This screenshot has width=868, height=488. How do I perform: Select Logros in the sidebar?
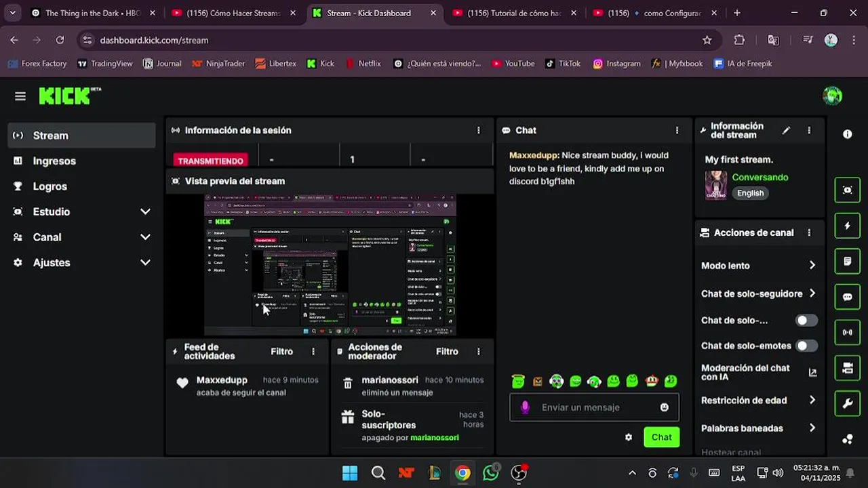(x=82, y=186)
